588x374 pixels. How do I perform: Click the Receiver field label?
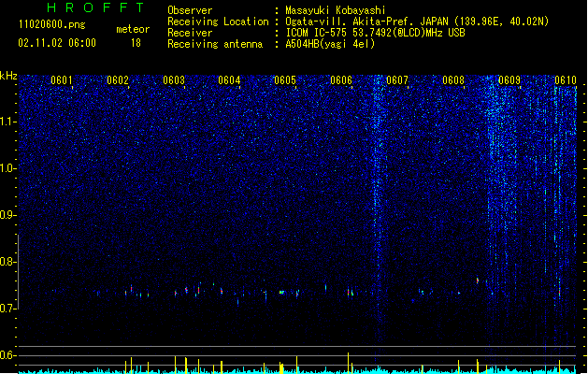[190, 33]
